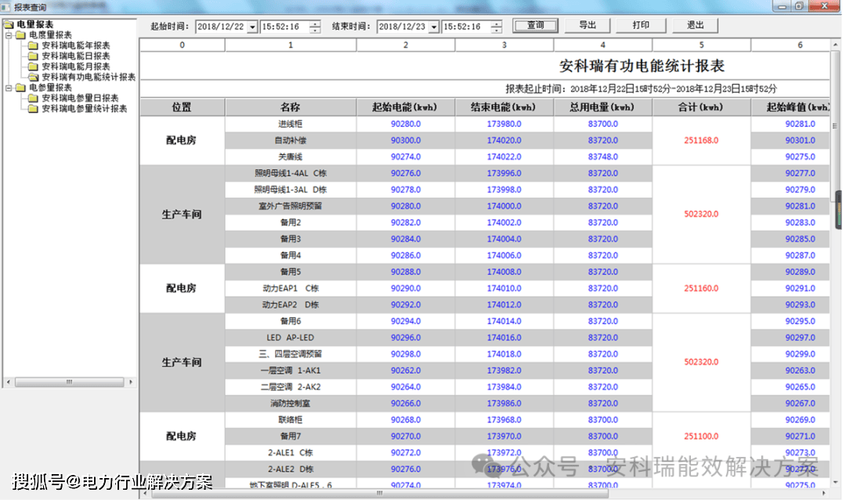Image resolution: width=846 pixels, height=500 pixels.
Task: Click the end date field 2018/12/23
Action: [402, 26]
